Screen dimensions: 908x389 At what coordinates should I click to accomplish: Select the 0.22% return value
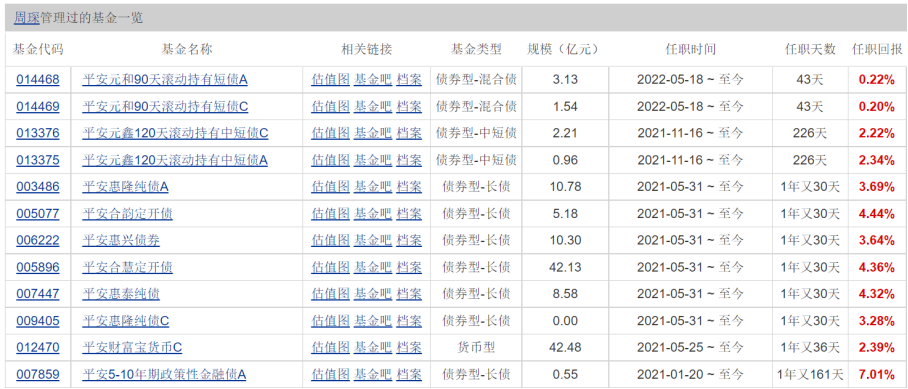877,80
